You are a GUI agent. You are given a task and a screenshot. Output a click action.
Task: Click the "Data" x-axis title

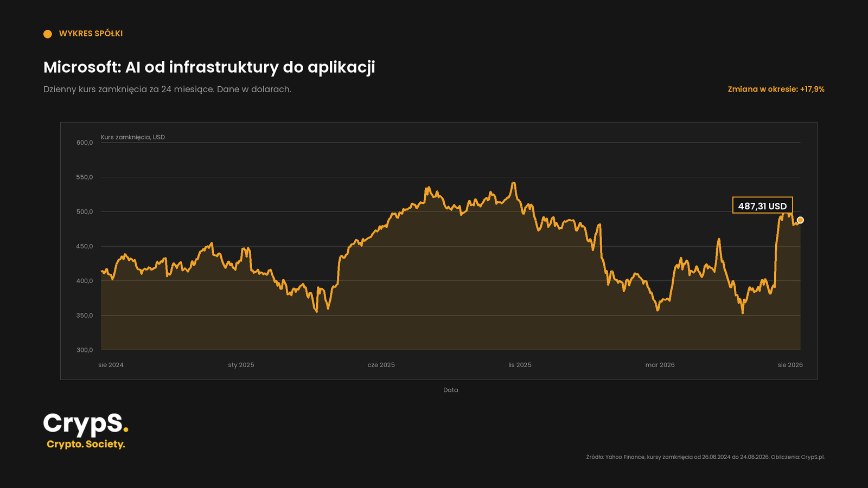click(450, 390)
